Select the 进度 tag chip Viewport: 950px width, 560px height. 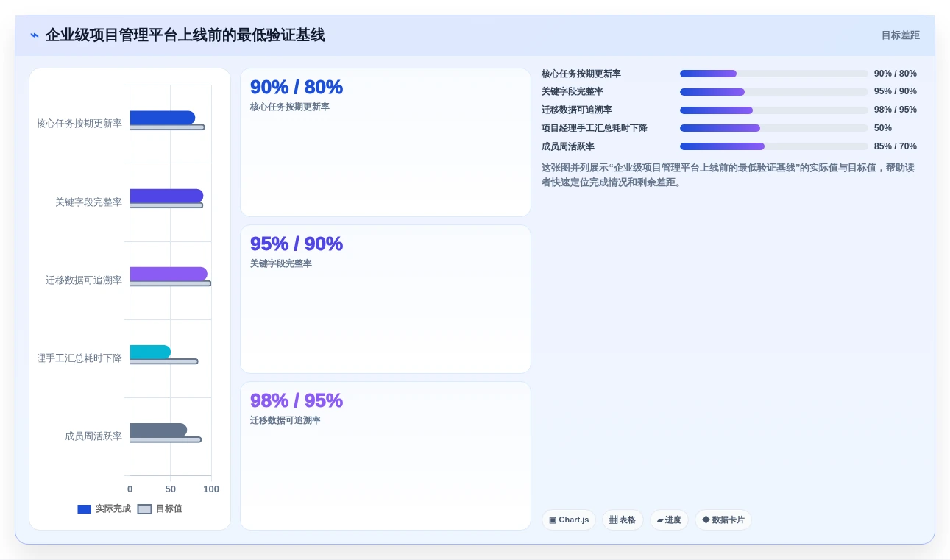coord(669,520)
